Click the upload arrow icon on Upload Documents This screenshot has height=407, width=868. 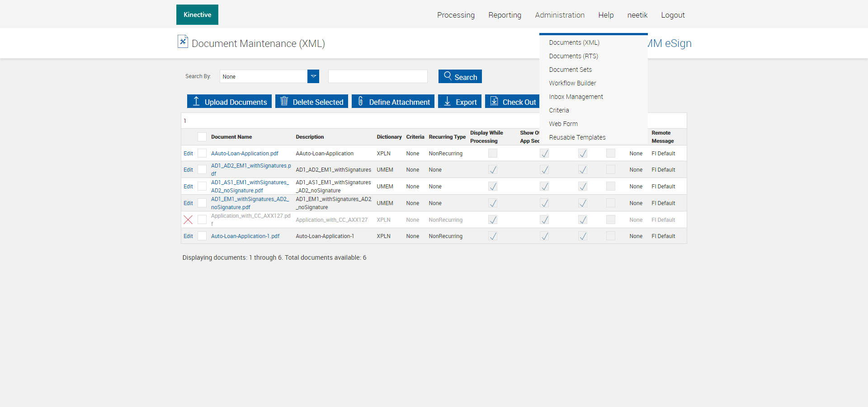coord(196,101)
